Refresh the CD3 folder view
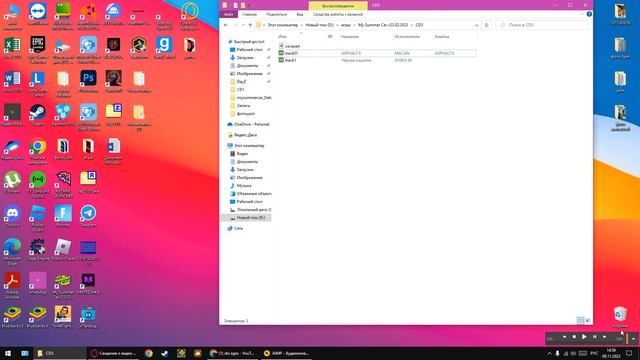Image resolution: width=640 pixels, height=360 pixels. click(487, 25)
